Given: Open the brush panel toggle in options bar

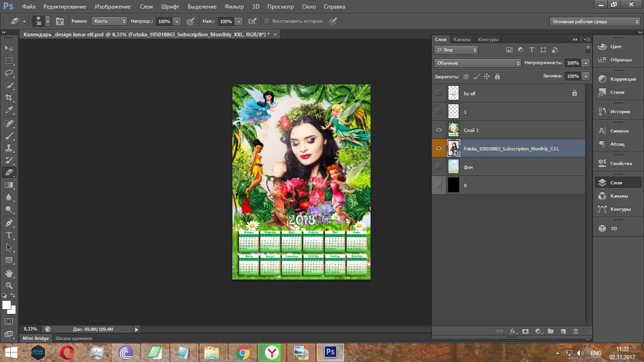Looking at the screenshot, I should pyautogui.click(x=60, y=21).
